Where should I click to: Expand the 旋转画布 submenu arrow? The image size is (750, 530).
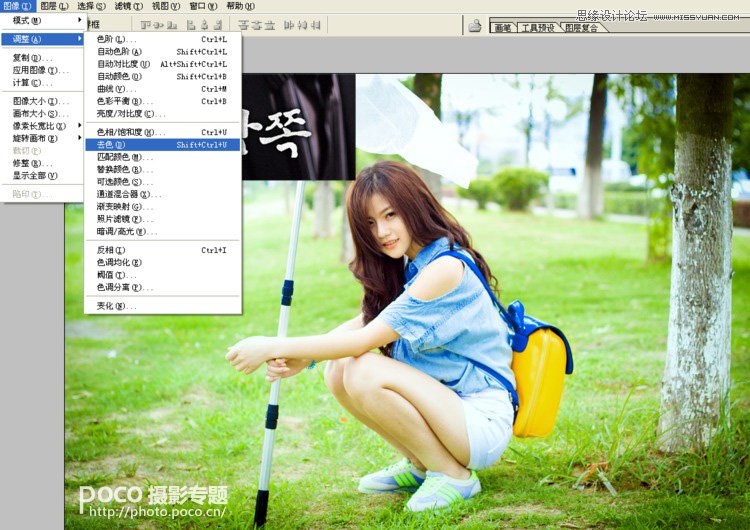79,138
